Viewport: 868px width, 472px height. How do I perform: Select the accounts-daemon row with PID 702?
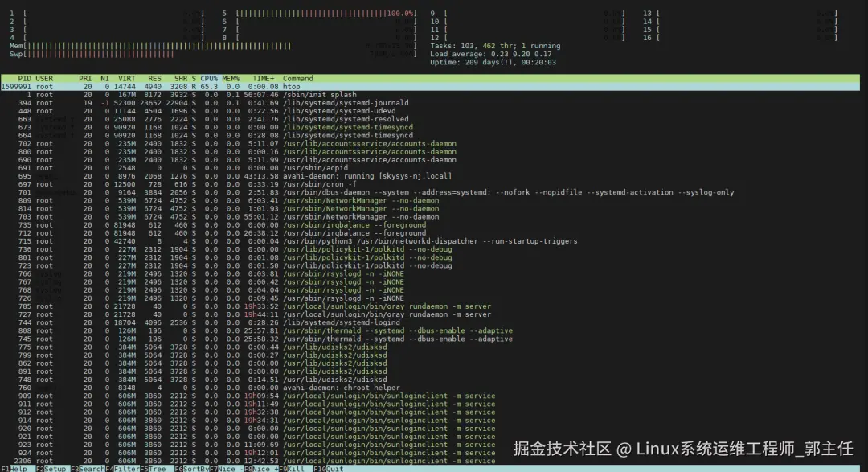(x=430, y=143)
